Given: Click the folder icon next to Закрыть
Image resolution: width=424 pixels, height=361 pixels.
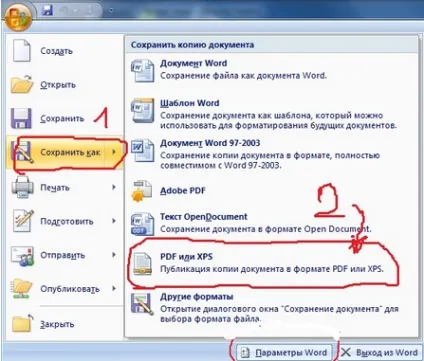Looking at the screenshot, I should click(x=23, y=323).
